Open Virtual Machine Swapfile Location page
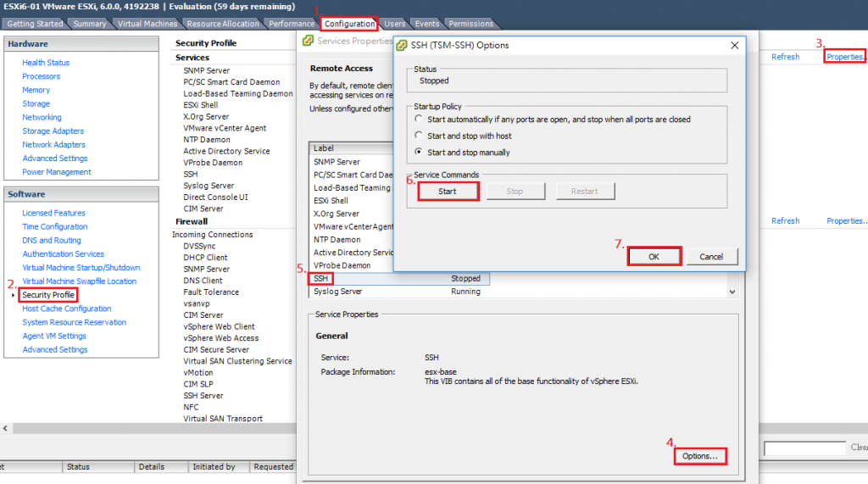Screen dimensions: 868x484 point(79,281)
